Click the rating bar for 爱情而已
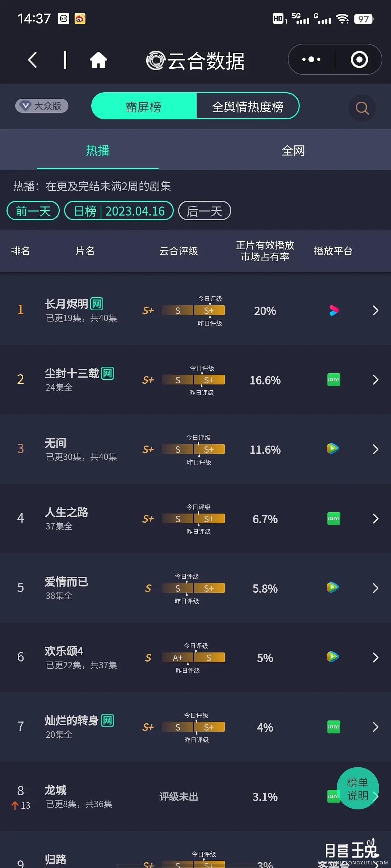Screen dimensions: 391x868 pyautogui.click(x=193, y=588)
